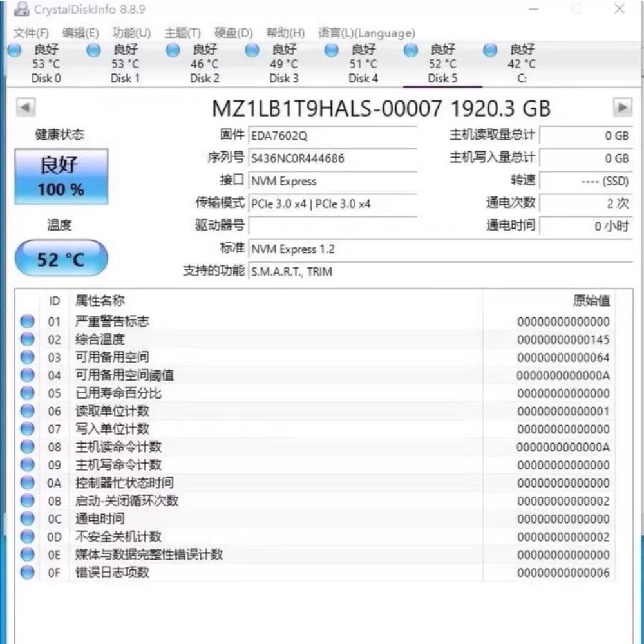Switch to the Disk 5 tab
644x644 pixels.
(x=442, y=79)
